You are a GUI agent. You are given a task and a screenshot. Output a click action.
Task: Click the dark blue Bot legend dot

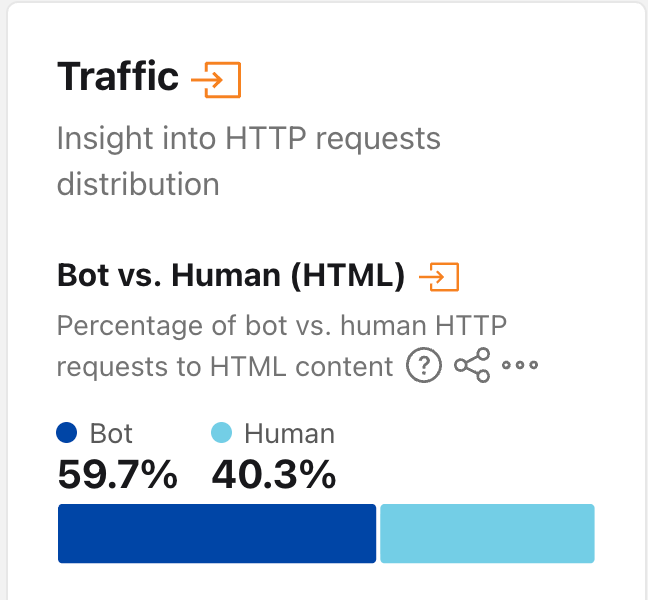(67, 433)
